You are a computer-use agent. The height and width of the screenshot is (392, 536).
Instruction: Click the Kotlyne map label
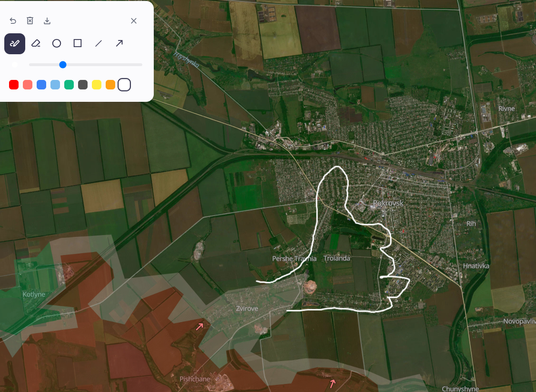(x=34, y=294)
